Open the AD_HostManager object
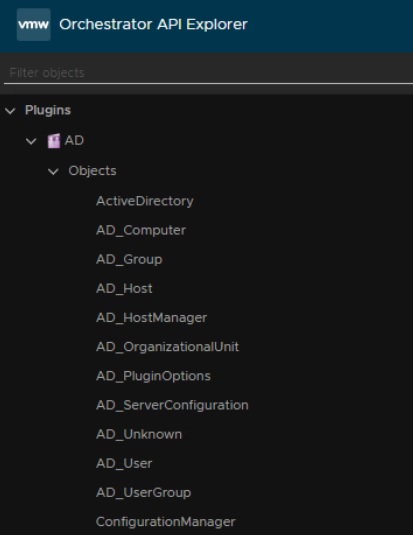The width and height of the screenshot is (413, 535). tap(152, 317)
